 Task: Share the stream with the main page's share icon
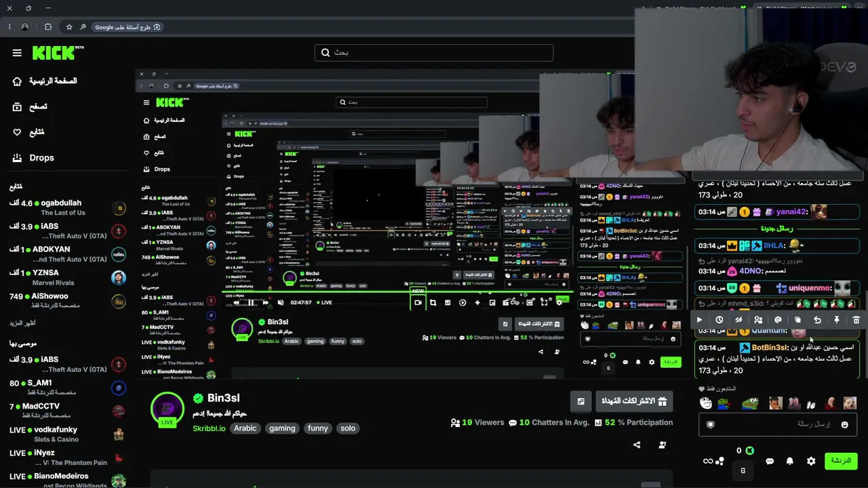click(x=637, y=445)
